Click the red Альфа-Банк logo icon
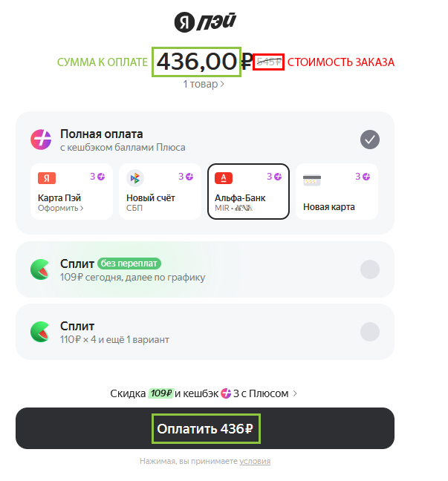This screenshot has width=448, height=481. (x=223, y=178)
